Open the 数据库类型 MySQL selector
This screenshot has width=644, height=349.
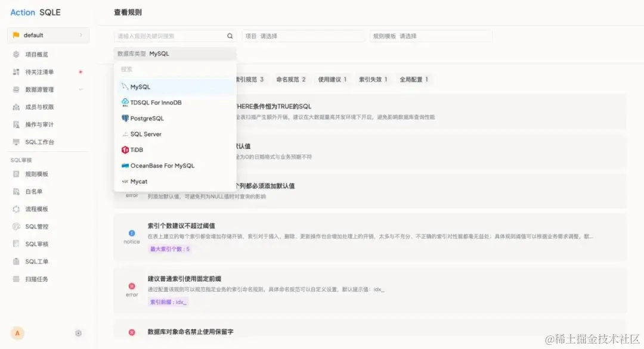[175, 54]
